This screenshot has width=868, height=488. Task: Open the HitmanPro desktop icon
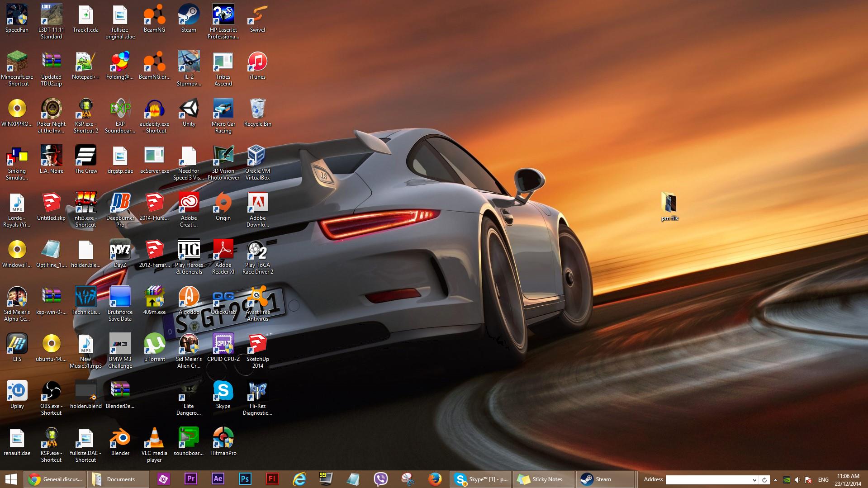click(223, 442)
